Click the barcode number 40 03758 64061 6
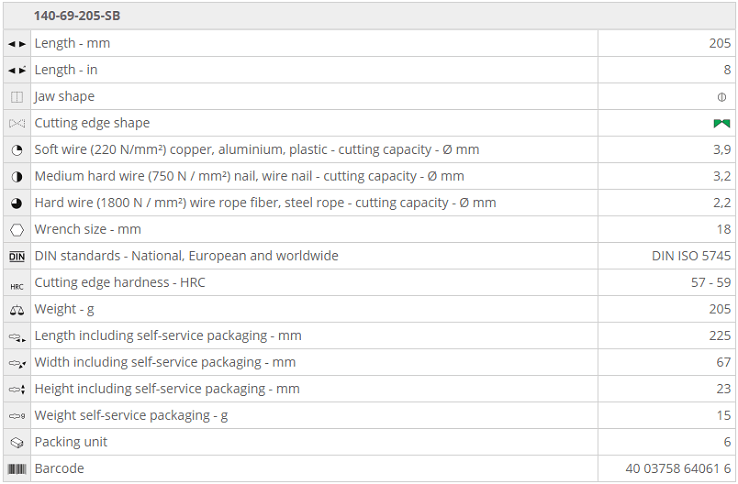Viewport: 738px width, 484px height. coord(678,469)
